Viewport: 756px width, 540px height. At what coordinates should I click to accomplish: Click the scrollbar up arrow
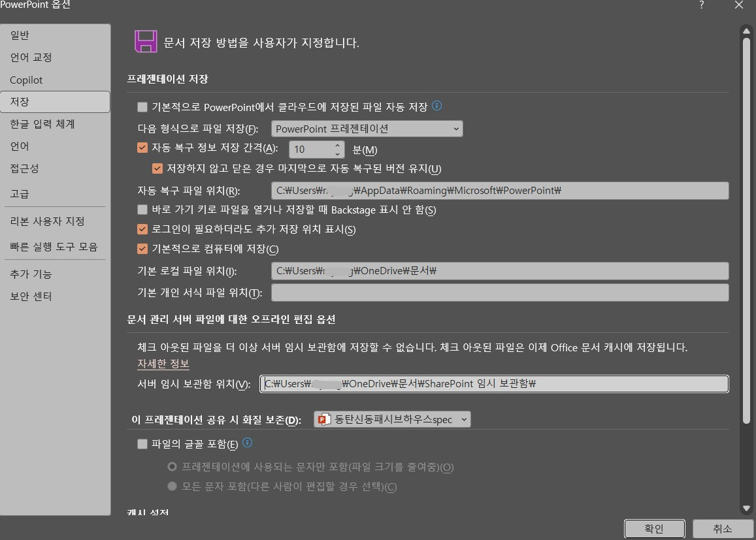[746, 31]
